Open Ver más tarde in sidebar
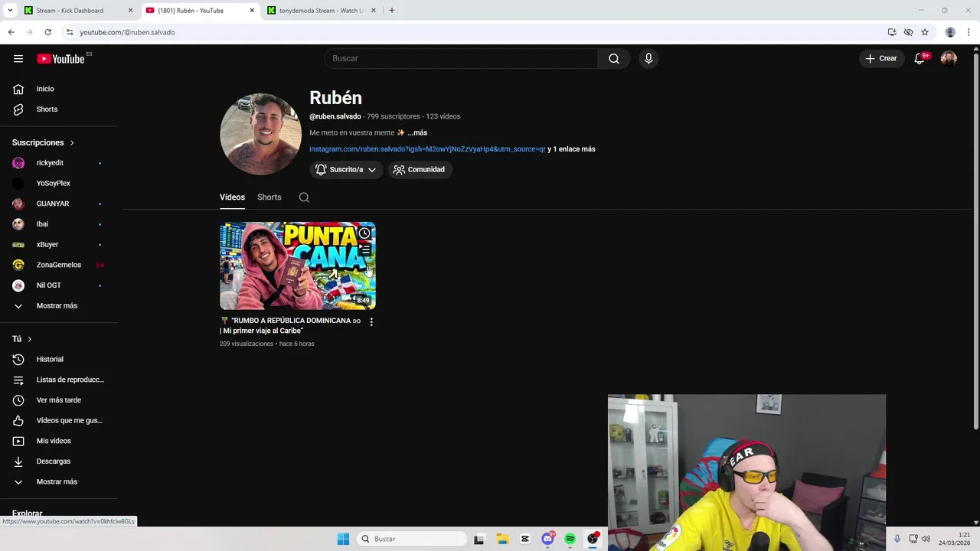The image size is (980, 551). (59, 400)
